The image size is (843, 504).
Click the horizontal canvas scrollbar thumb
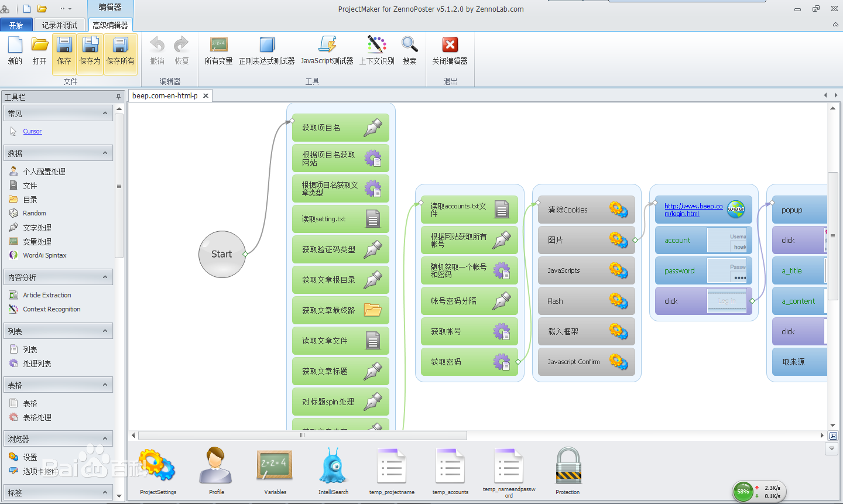[302, 436]
